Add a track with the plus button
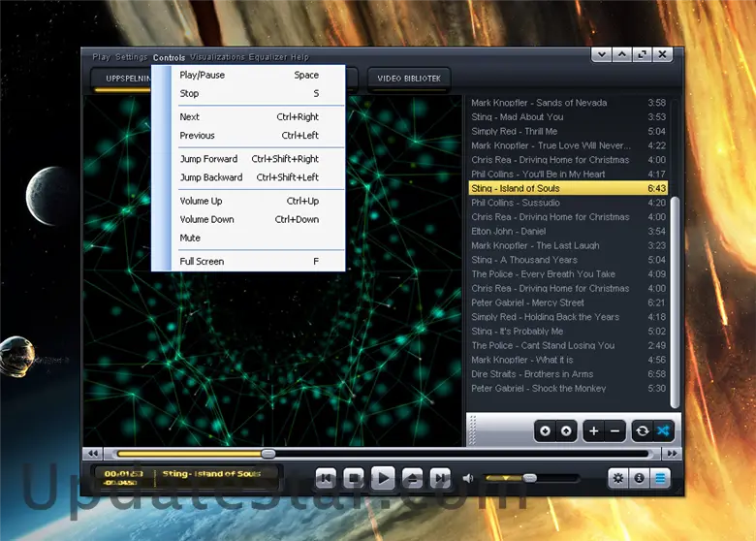Viewport: 756px width, 541px height. click(x=594, y=430)
